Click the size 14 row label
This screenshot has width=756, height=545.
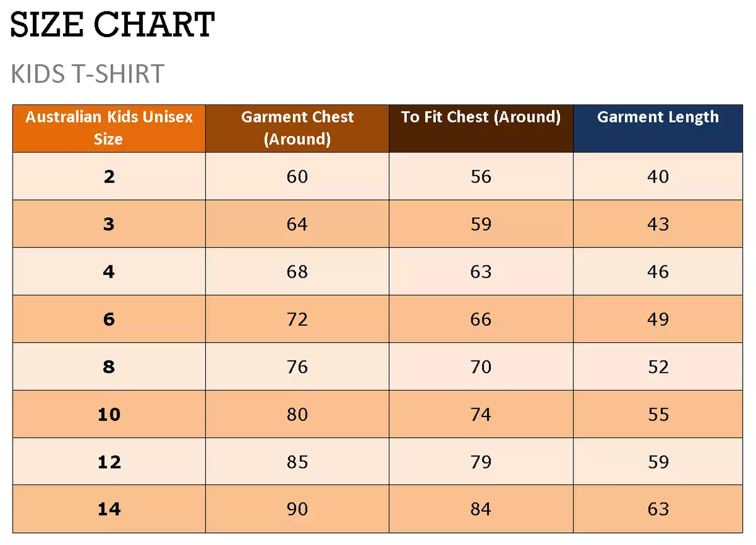tap(109, 509)
